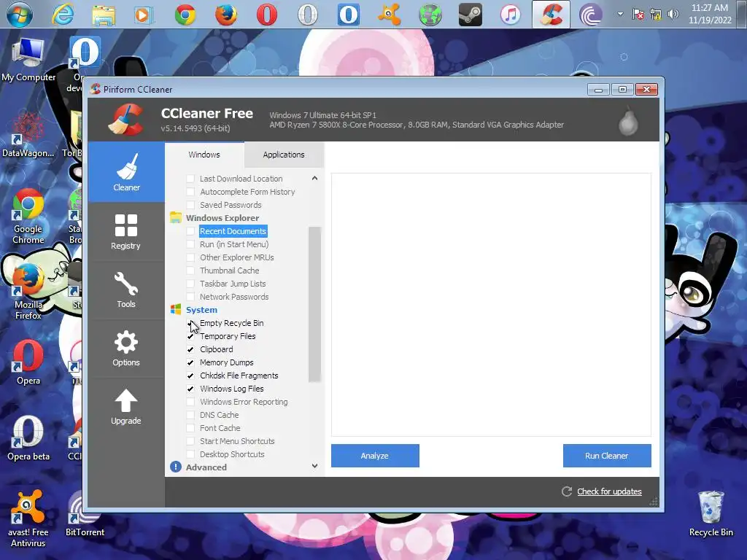Select the Other Explorer MRUs entry
This screenshot has height=560, width=747.
pos(237,257)
